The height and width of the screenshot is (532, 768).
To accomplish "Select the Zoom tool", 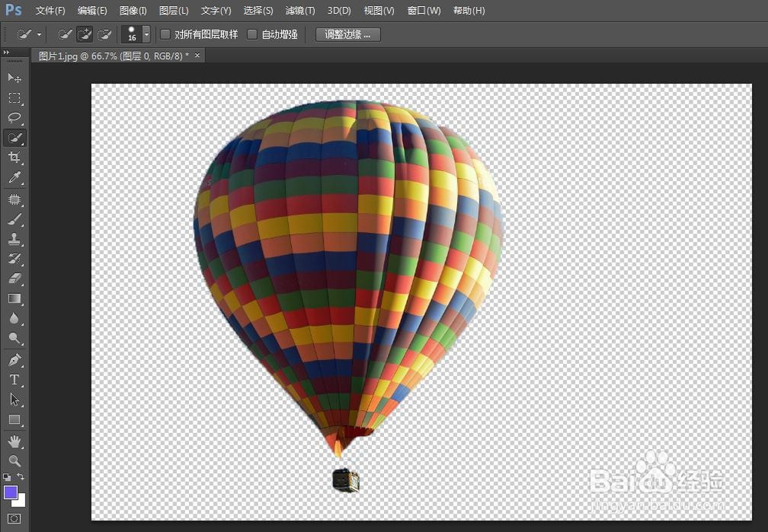I will coord(15,461).
